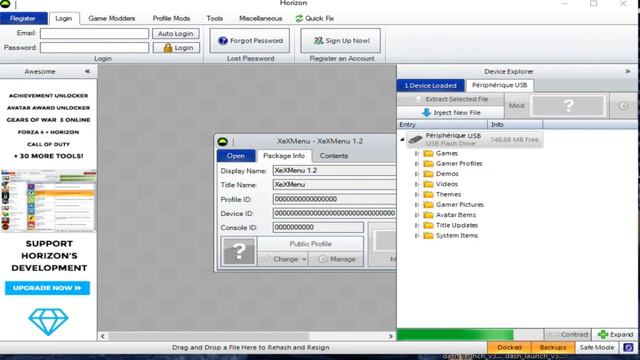Click the XeXMenu window logo icon

click(222, 142)
